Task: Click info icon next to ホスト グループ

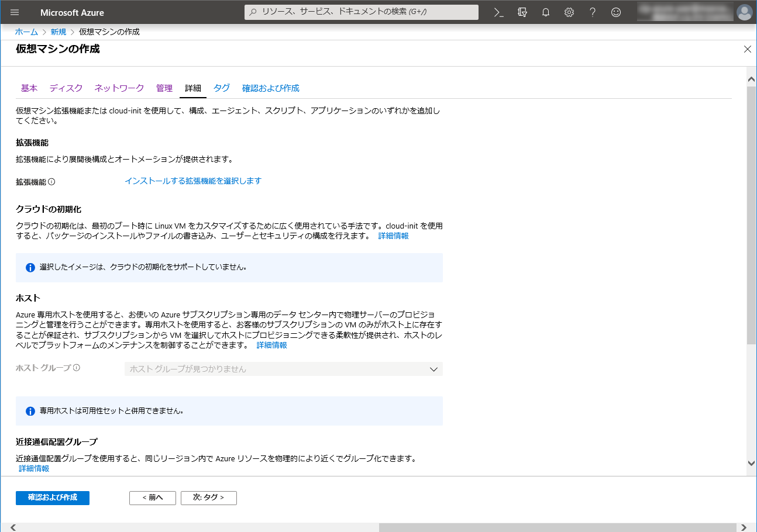Action: click(77, 368)
